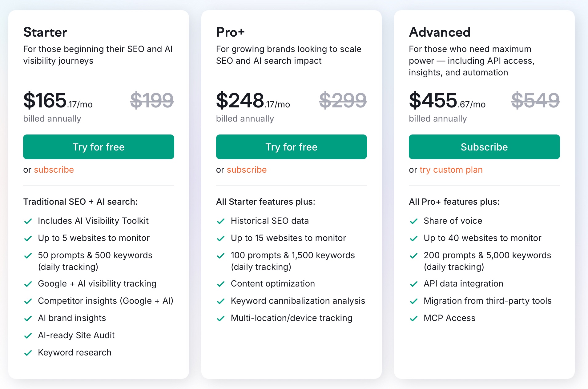588x389 pixels.
Task: Click checkmark next to "Historical SEO data"
Action: (x=221, y=221)
